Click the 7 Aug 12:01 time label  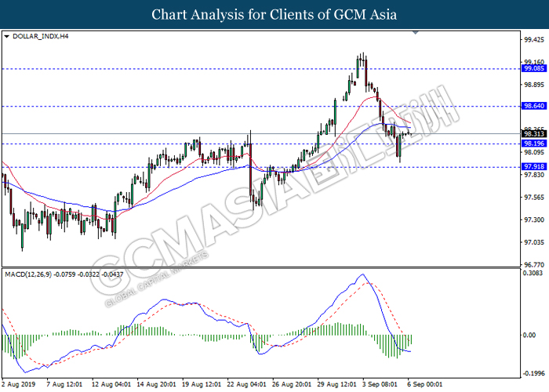pyautogui.click(x=64, y=384)
